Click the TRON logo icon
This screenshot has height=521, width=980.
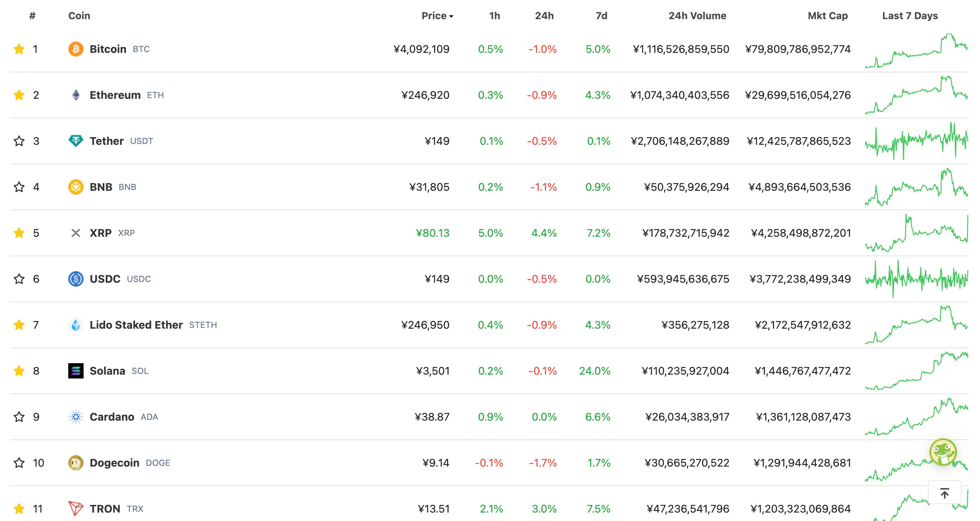76,509
